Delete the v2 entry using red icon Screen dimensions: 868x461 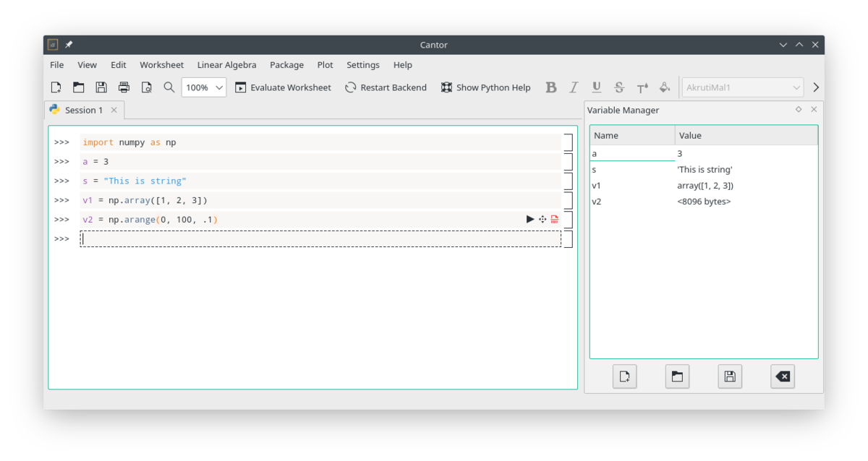555,219
